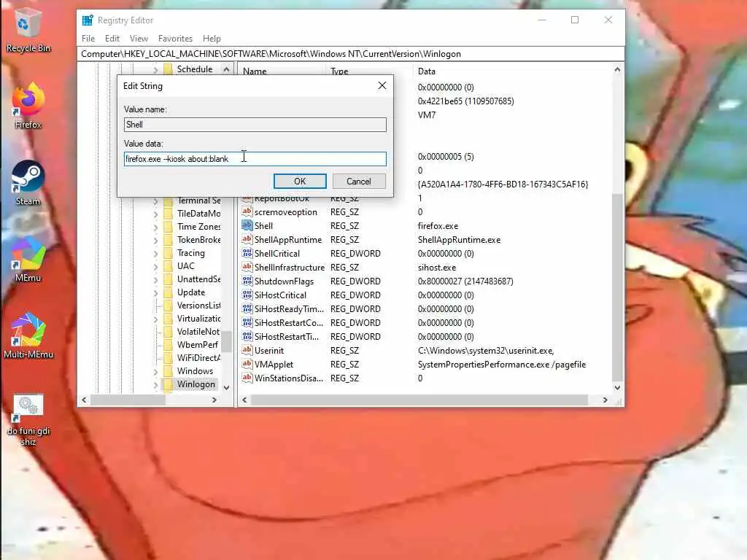Click the C:\Windows\system32\userinit.exe, data value
The width and height of the screenshot is (747, 560).
click(486, 351)
